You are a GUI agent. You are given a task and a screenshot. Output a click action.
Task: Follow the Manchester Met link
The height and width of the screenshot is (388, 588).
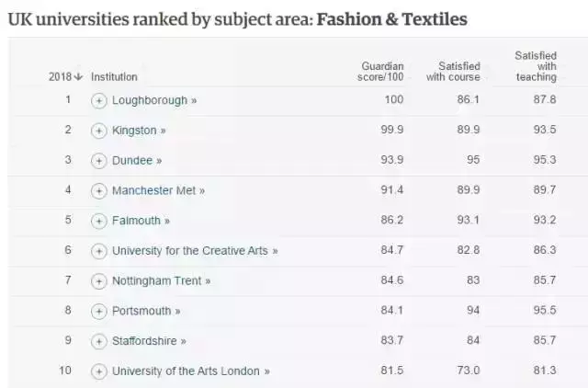[x=158, y=190]
